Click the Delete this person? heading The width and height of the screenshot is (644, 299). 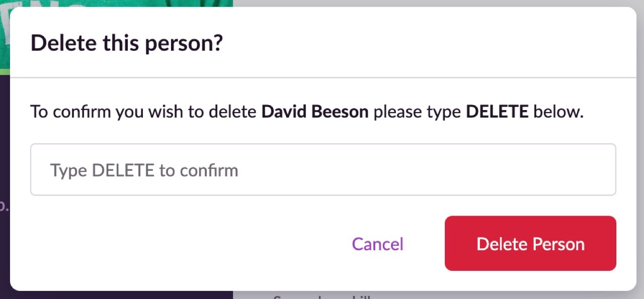tap(127, 43)
